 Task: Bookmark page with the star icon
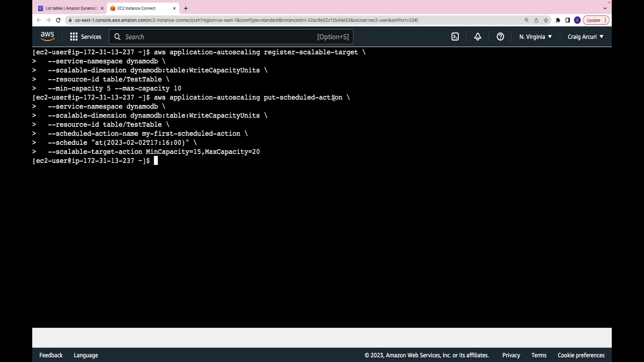click(546, 20)
